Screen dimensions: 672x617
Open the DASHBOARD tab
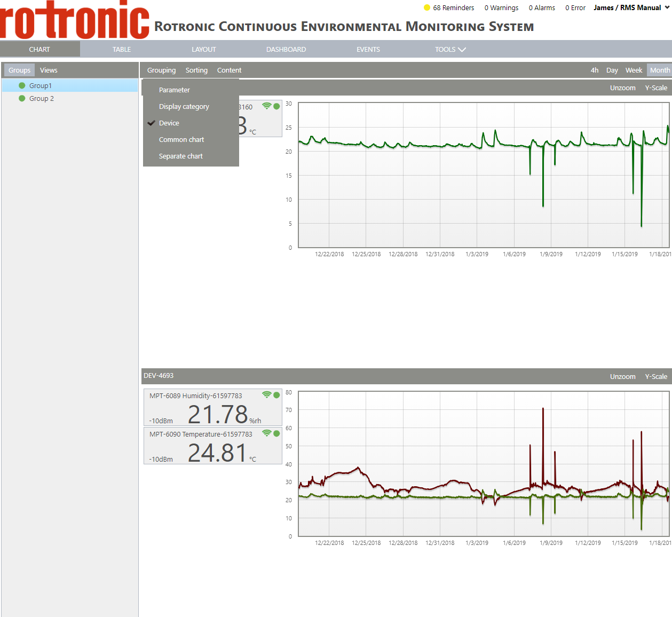point(286,49)
